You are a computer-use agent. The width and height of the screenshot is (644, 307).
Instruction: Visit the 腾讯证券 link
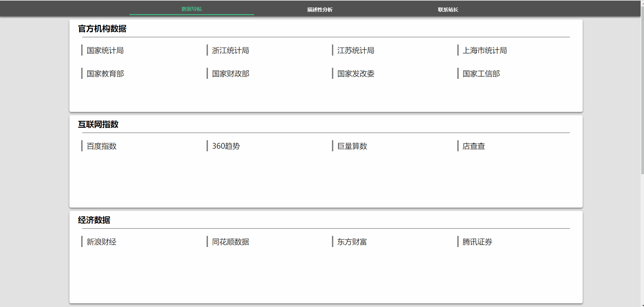pos(477,242)
